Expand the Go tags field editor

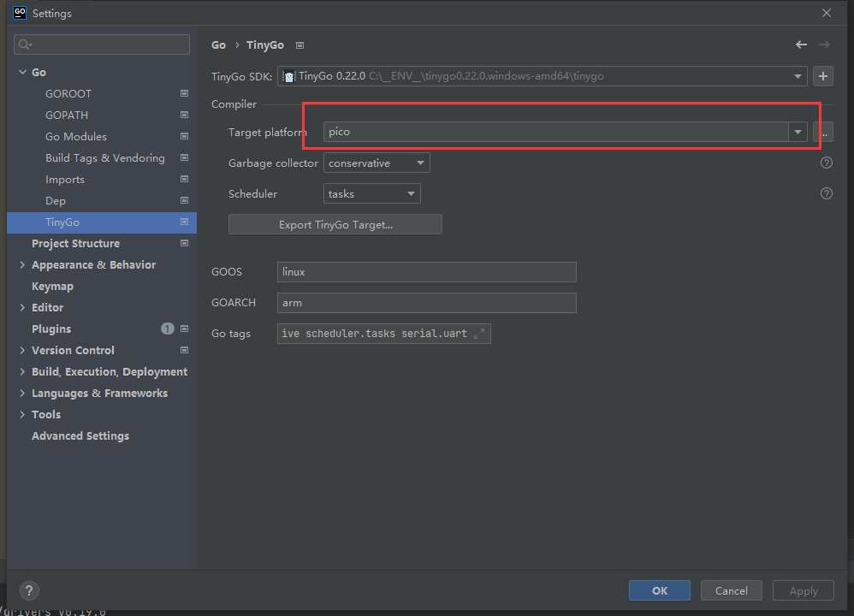[x=479, y=334]
